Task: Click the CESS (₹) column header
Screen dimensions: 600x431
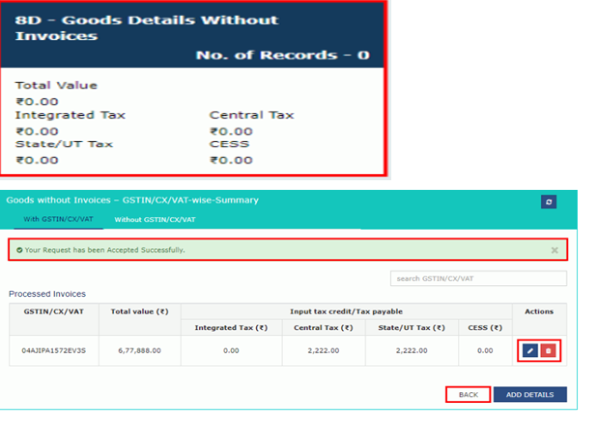Action: [485, 327]
